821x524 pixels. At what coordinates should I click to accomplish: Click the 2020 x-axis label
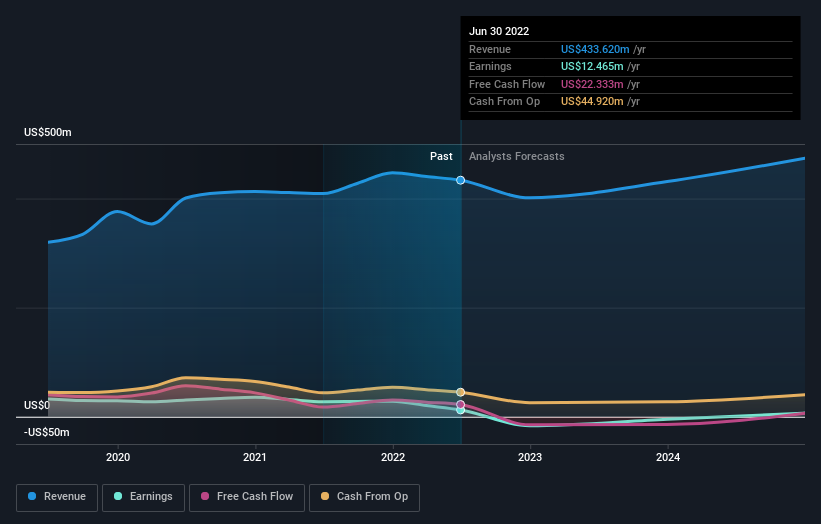(x=118, y=457)
